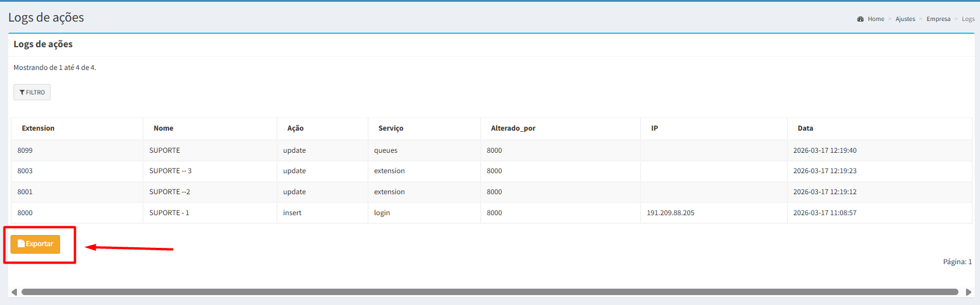Click the horizontal scrollbar track
The image size is (980, 305).
[490, 292]
